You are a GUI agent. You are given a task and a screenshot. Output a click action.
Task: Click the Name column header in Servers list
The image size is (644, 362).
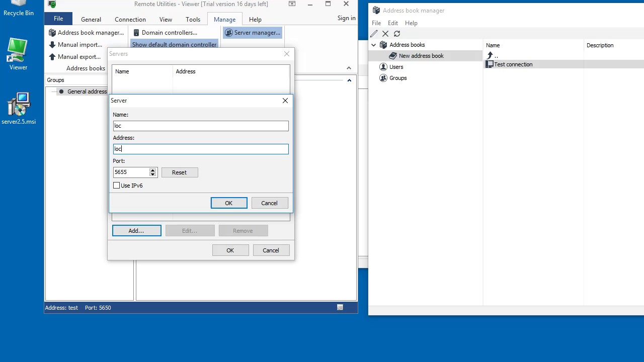point(142,71)
